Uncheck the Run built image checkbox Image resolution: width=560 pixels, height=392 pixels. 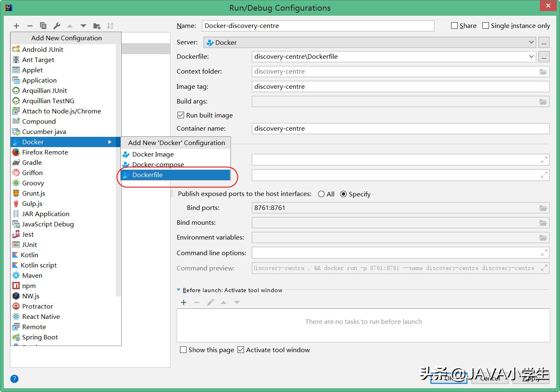(x=180, y=115)
